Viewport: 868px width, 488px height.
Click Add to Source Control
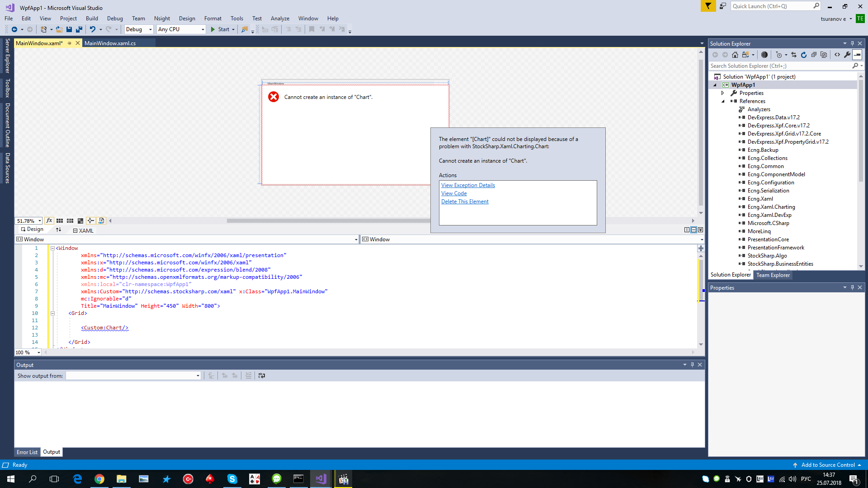click(x=828, y=465)
